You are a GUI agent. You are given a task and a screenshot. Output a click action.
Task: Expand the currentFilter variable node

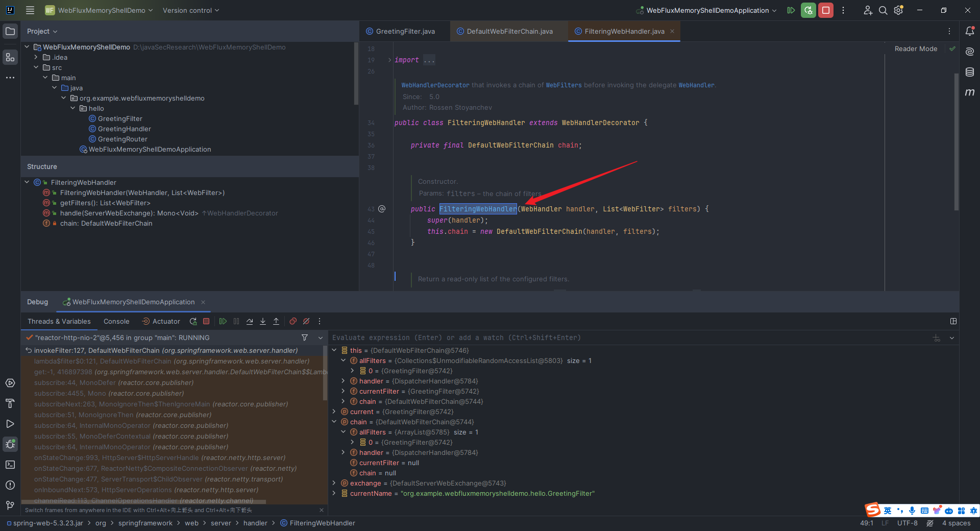tap(344, 391)
